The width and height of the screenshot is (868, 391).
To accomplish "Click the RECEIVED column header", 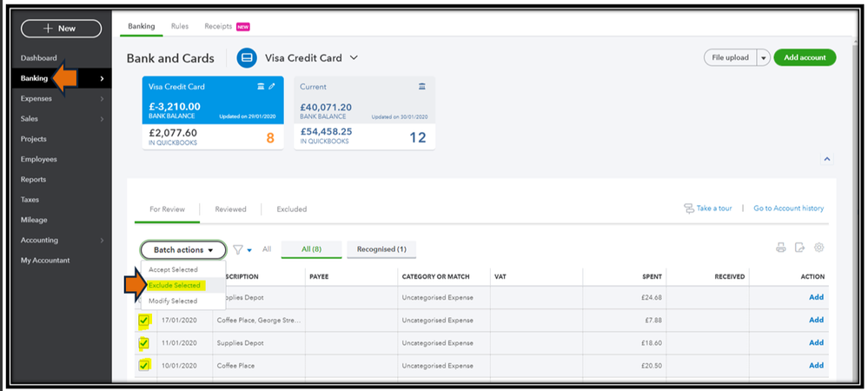I will (x=730, y=277).
